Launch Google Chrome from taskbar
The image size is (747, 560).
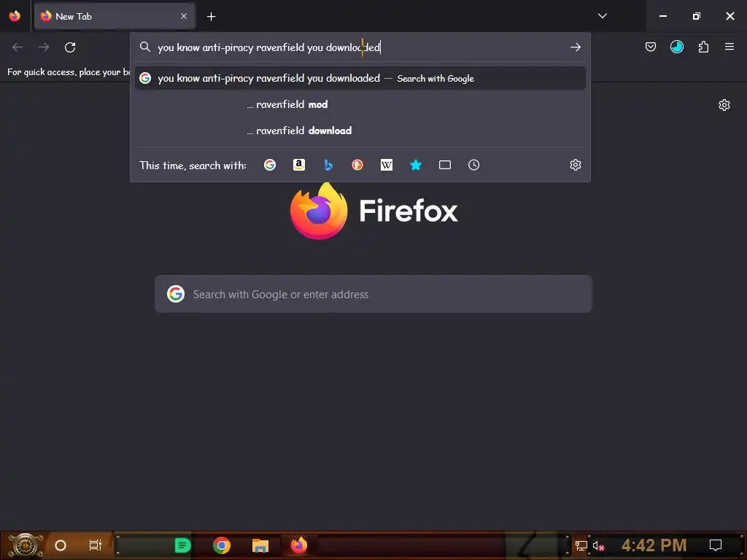222,545
